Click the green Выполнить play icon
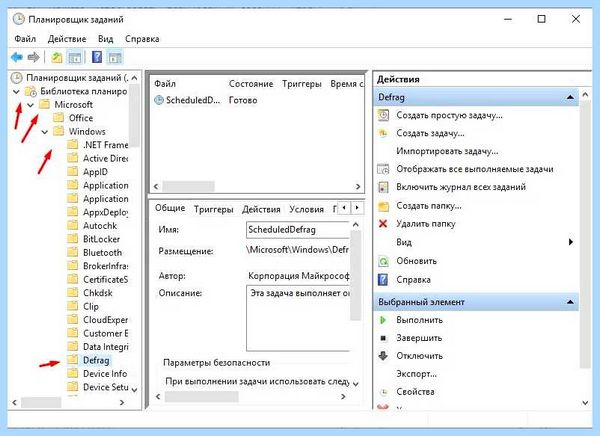Viewport: 600px width, 436px height. click(383, 320)
